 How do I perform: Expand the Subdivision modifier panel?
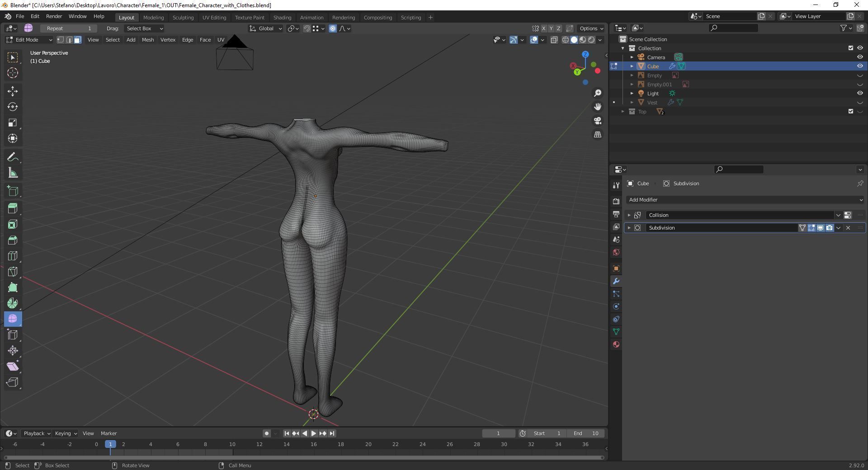pos(629,228)
